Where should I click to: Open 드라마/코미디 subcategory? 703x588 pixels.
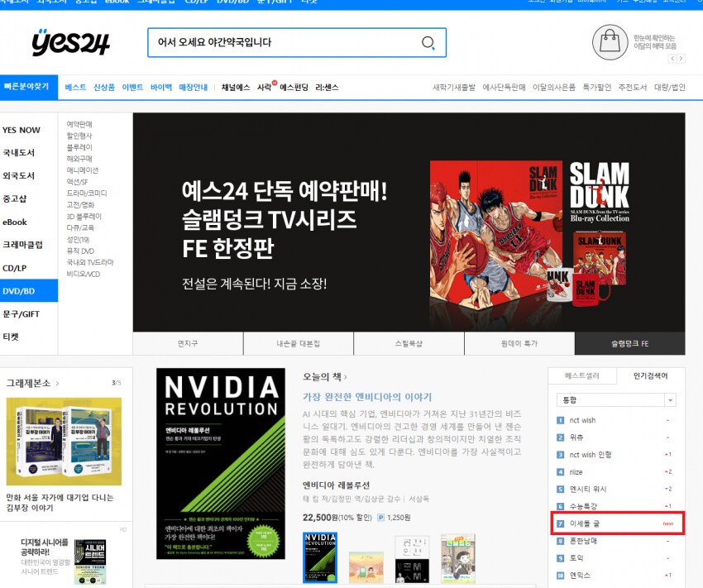tap(87, 194)
